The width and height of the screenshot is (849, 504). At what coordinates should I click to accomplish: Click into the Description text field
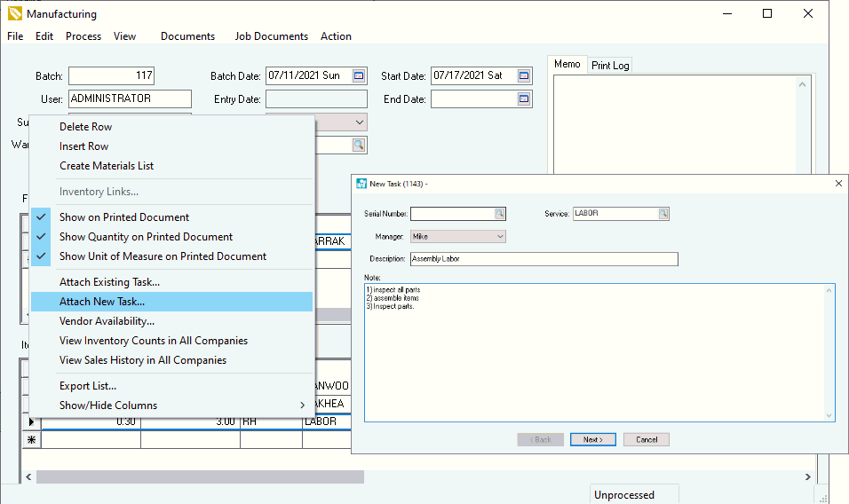pyautogui.click(x=544, y=259)
